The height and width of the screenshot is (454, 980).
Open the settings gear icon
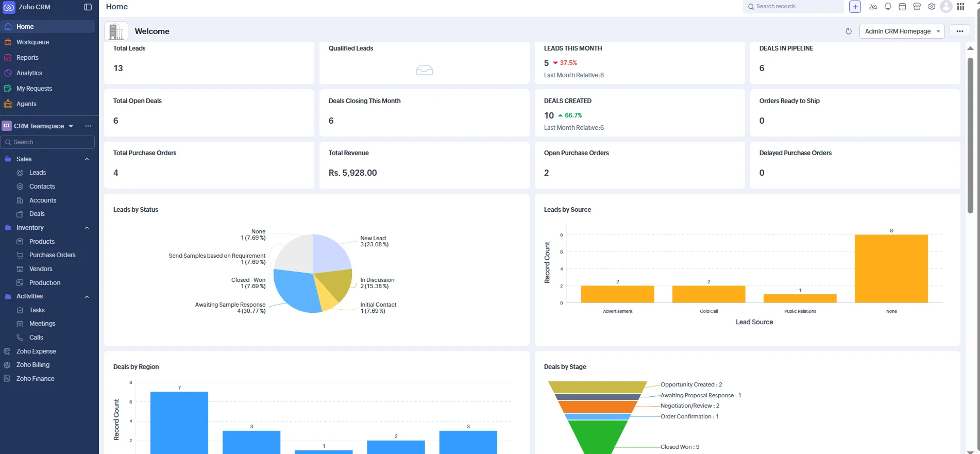click(x=932, y=7)
